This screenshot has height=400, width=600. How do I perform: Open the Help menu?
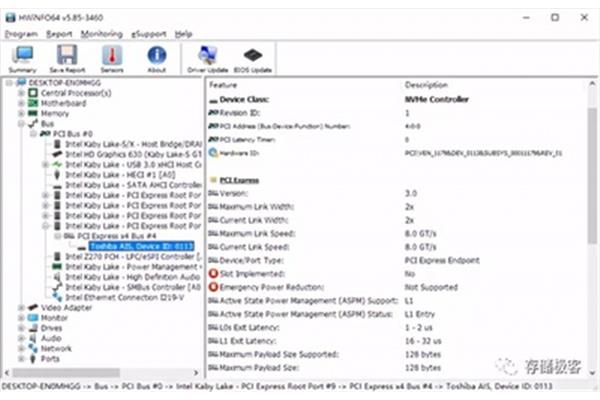[x=183, y=34]
